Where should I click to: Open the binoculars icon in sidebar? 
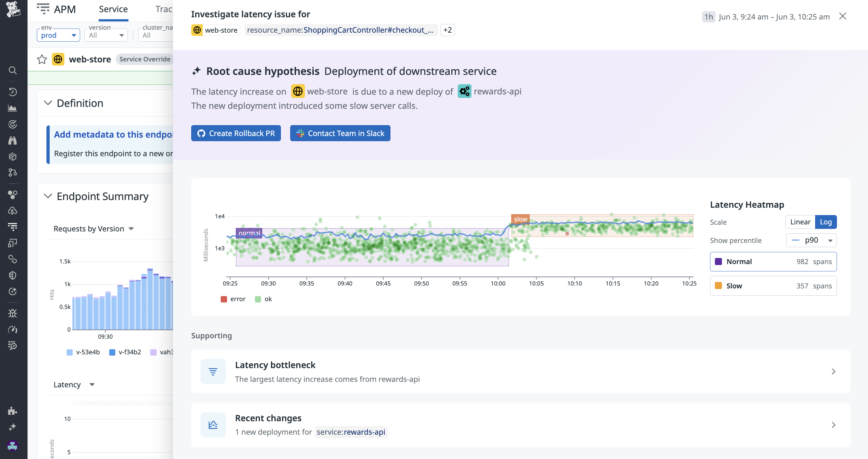click(12, 141)
